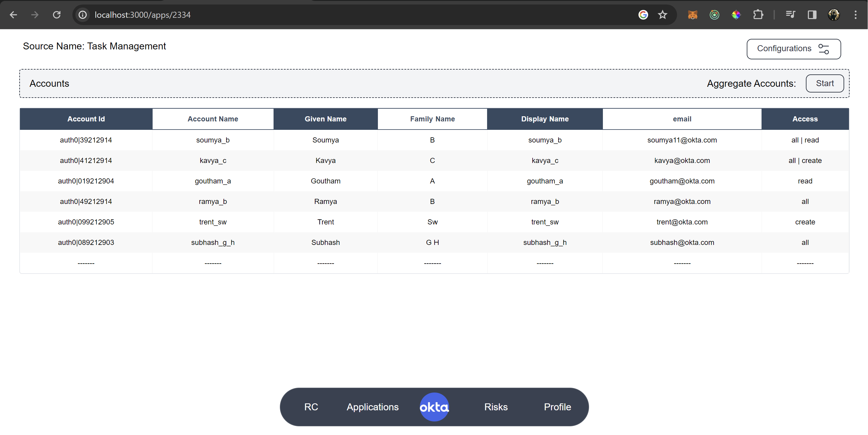Open the green orbit extension icon
Image resolution: width=868 pixels, height=435 pixels.
coord(714,14)
